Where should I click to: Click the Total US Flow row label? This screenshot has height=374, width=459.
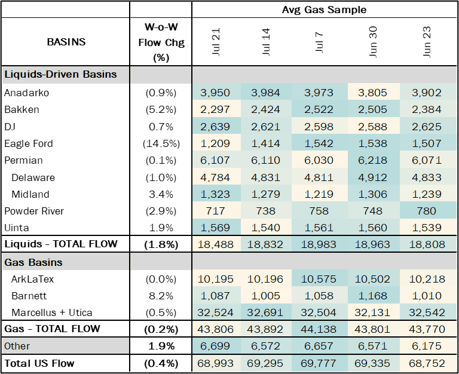pyautogui.click(x=39, y=363)
